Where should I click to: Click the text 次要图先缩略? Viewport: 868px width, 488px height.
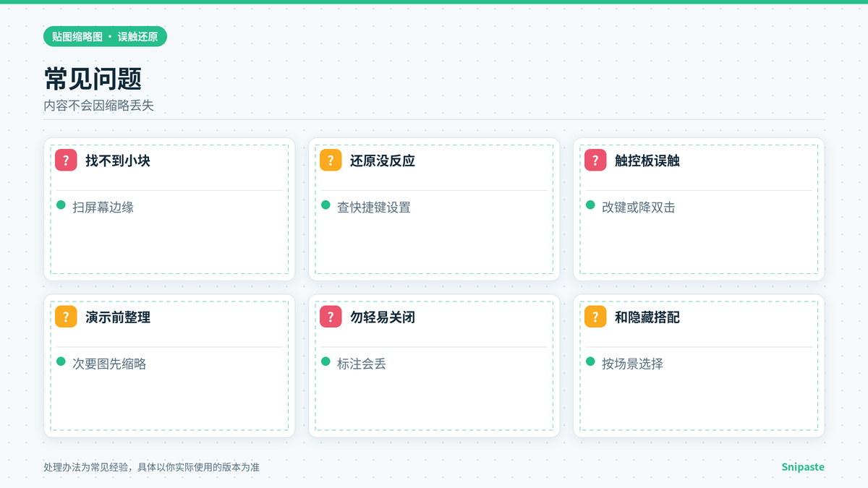coord(109,364)
